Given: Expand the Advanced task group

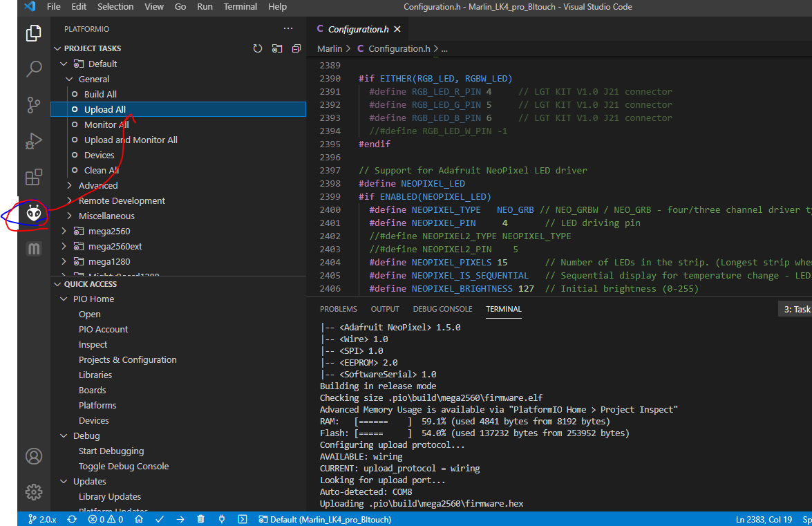Looking at the screenshot, I should [69, 185].
